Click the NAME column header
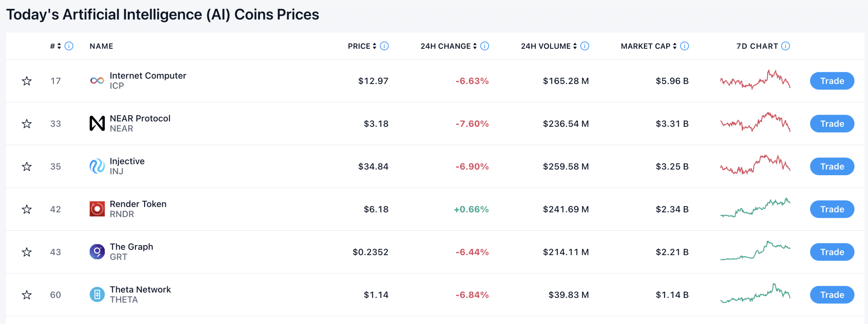The width and height of the screenshot is (868, 324). click(101, 46)
